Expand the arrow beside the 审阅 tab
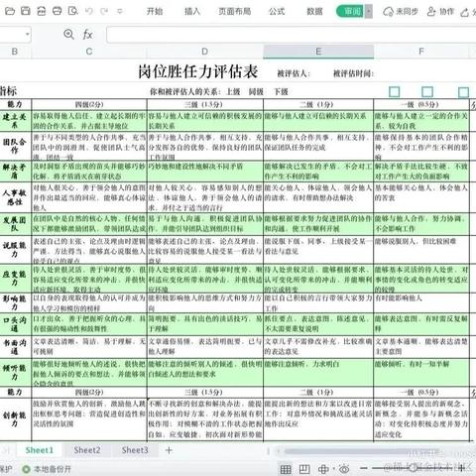 click(x=369, y=12)
